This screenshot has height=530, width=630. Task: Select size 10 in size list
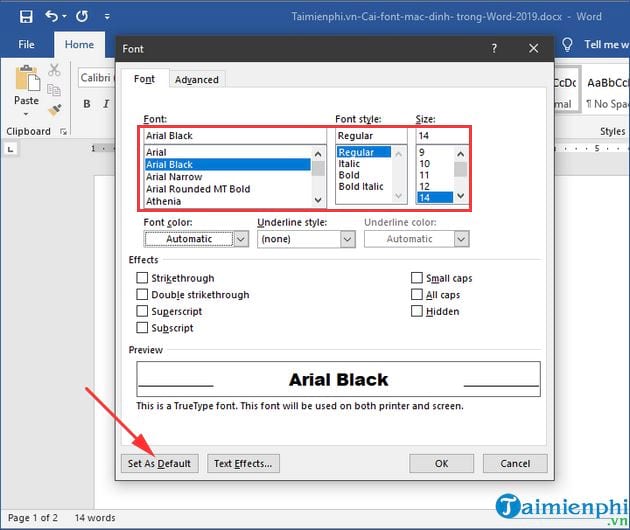coord(435,164)
